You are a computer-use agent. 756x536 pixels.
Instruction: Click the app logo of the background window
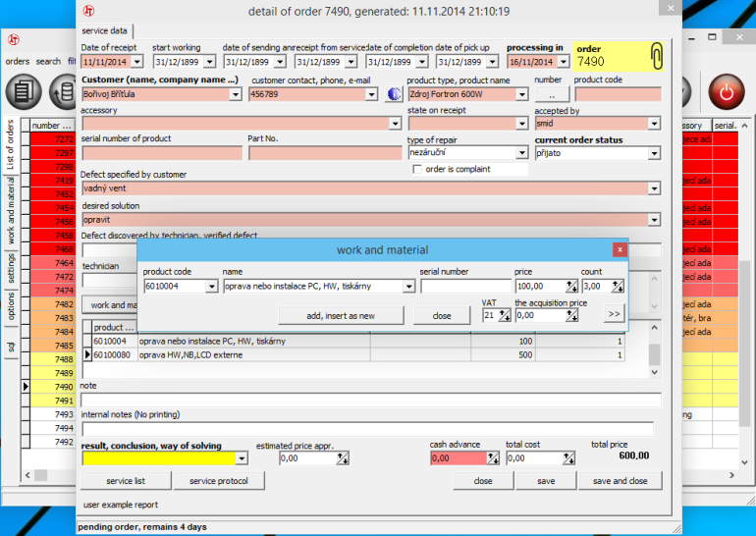(14, 39)
